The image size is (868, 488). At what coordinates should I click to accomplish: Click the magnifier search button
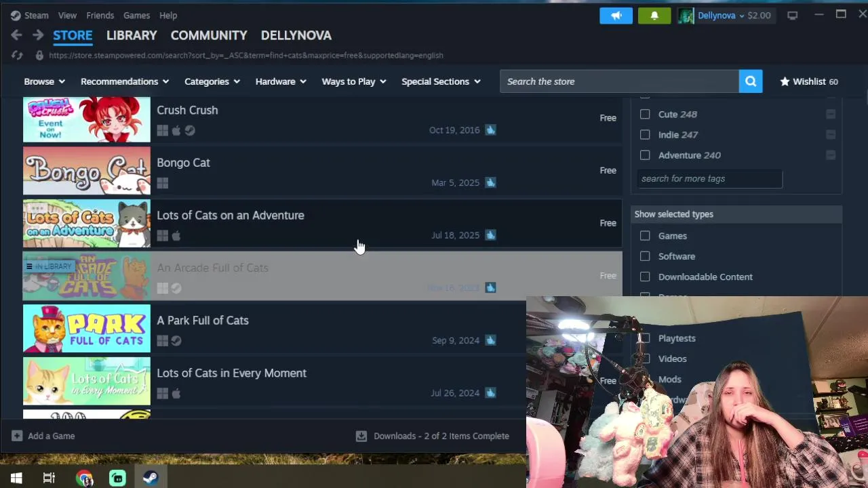point(751,81)
